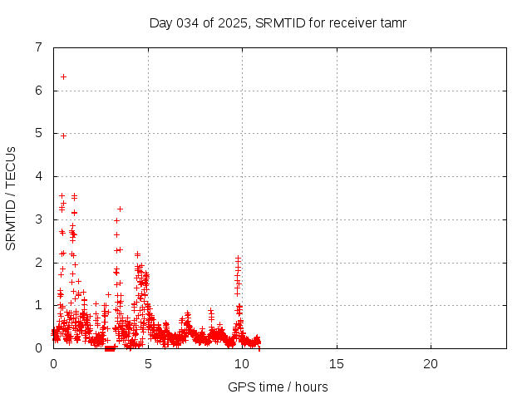Select the y-axis tick label 5
532x399 pixels.
pos(38,133)
